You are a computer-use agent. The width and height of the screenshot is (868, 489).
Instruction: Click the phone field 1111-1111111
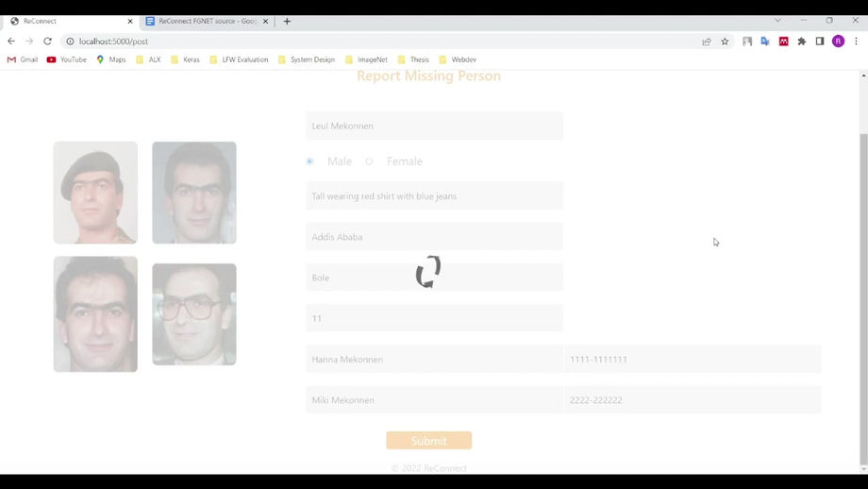click(693, 360)
